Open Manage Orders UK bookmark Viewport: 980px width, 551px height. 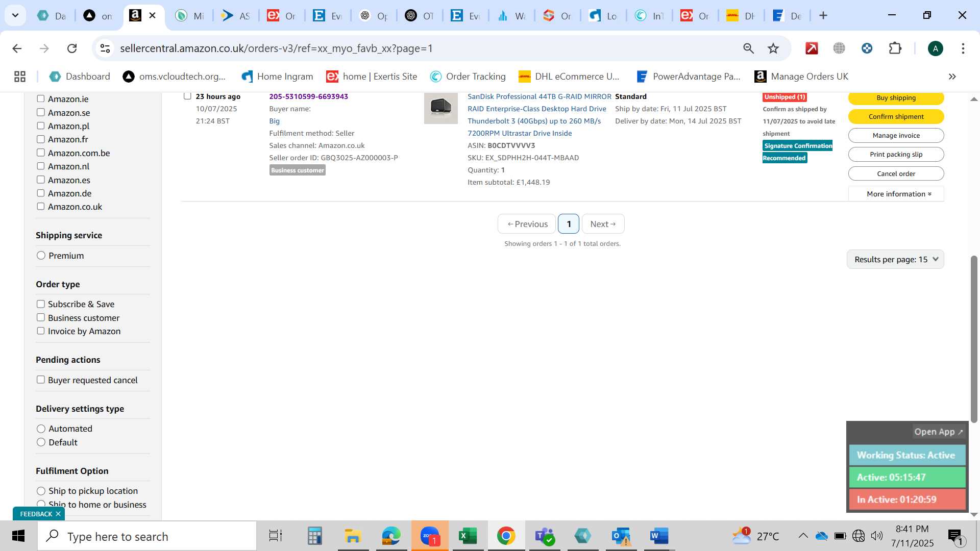tap(801, 77)
